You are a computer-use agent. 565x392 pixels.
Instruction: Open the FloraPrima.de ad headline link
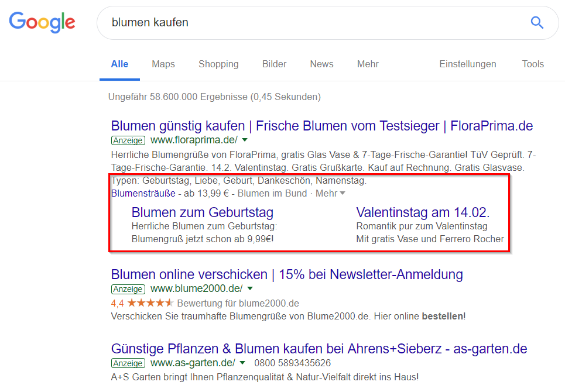point(322,126)
